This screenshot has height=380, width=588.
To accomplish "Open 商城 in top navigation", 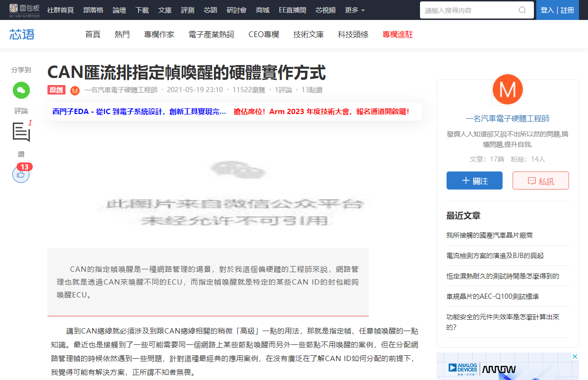I will [x=262, y=10].
